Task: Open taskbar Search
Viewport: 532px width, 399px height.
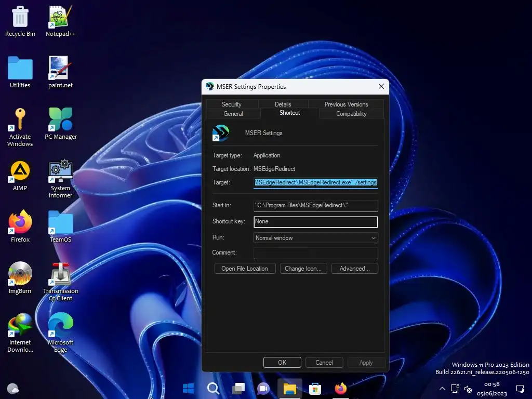Action: [214, 388]
